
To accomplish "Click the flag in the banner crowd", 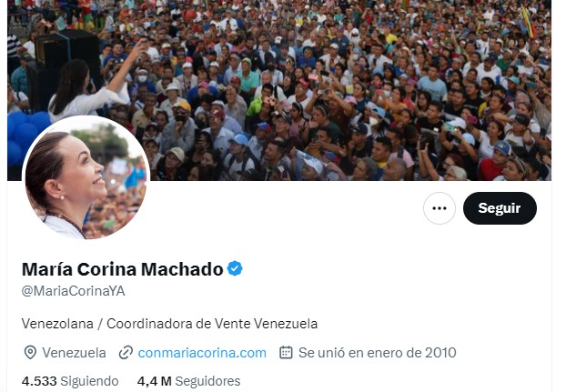I will pyautogui.click(x=528, y=22).
